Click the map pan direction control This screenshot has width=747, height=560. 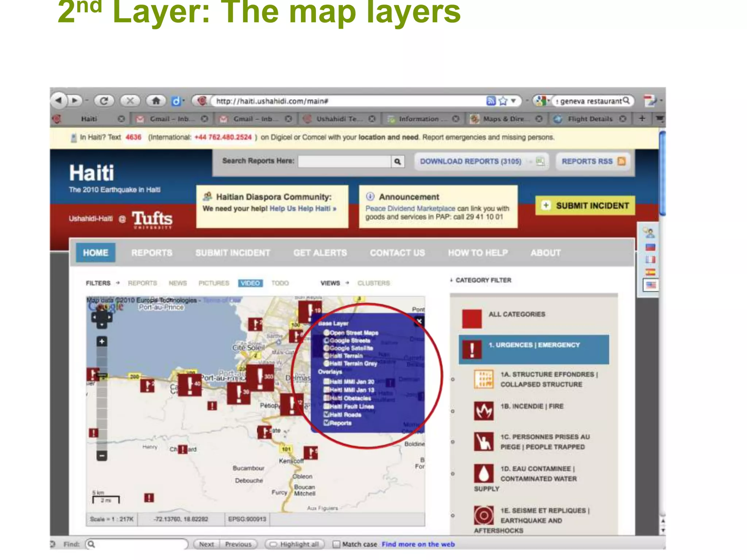pyautogui.click(x=102, y=318)
